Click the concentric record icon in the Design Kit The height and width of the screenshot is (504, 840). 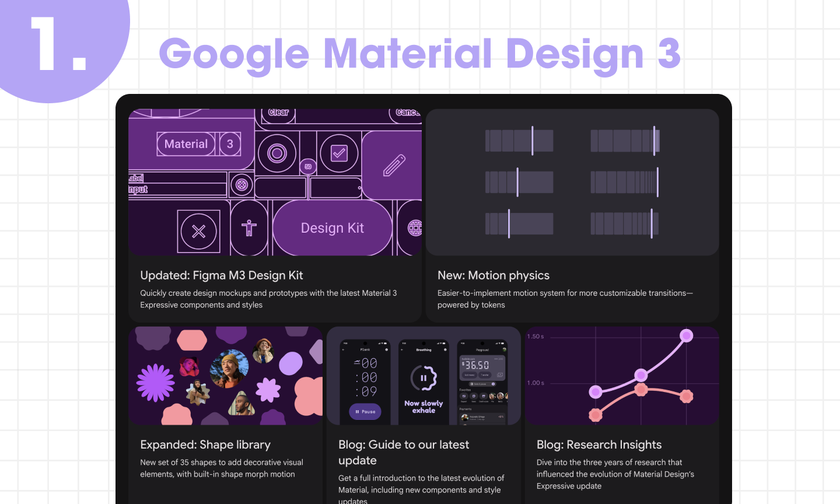pyautogui.click(x=276, y=153)
